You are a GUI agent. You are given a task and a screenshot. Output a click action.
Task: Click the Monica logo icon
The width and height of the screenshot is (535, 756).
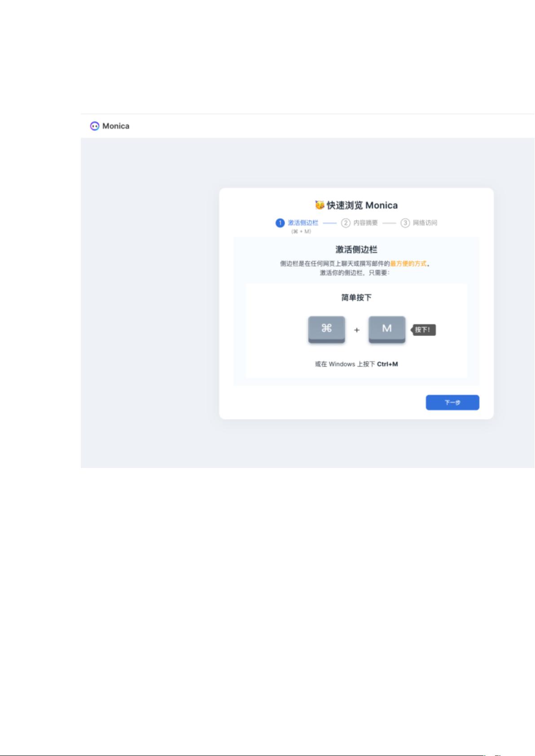click(95, 126)
